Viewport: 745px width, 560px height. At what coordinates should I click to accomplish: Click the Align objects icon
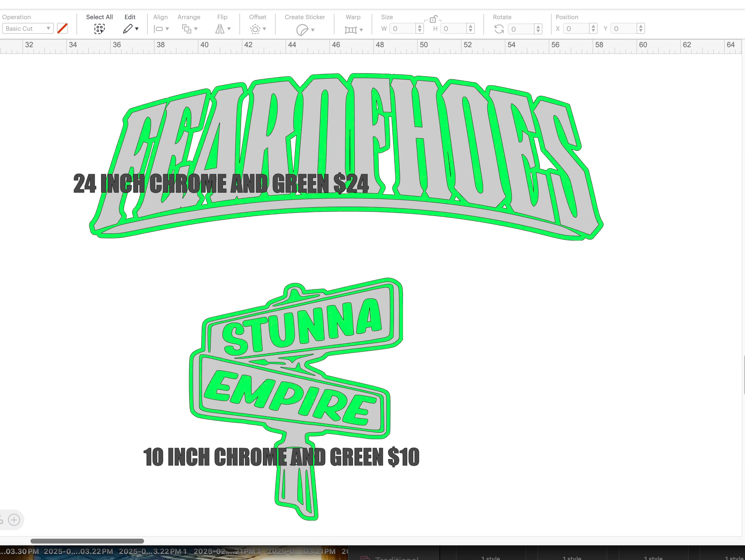(x=158, y=29)
